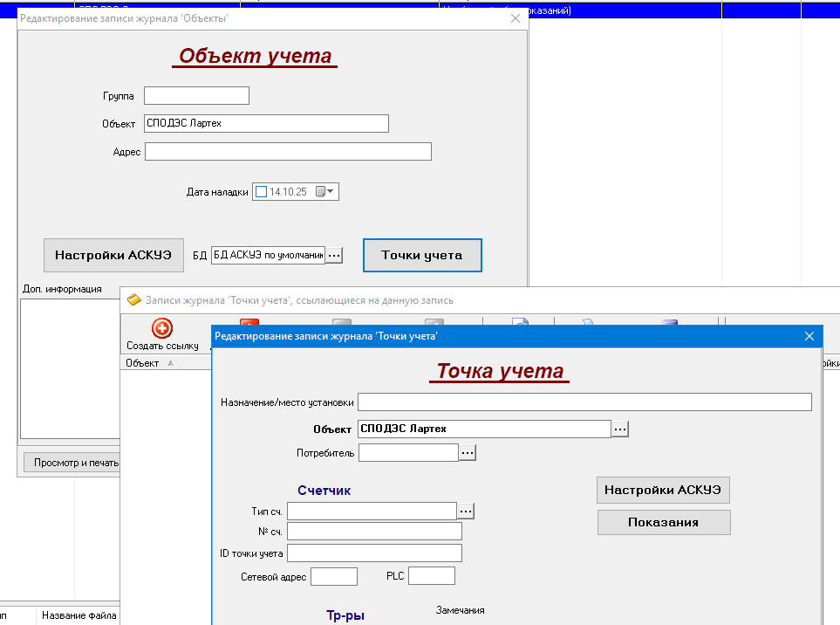Click into the 'Адрес' text field

(x=288, y=152)
